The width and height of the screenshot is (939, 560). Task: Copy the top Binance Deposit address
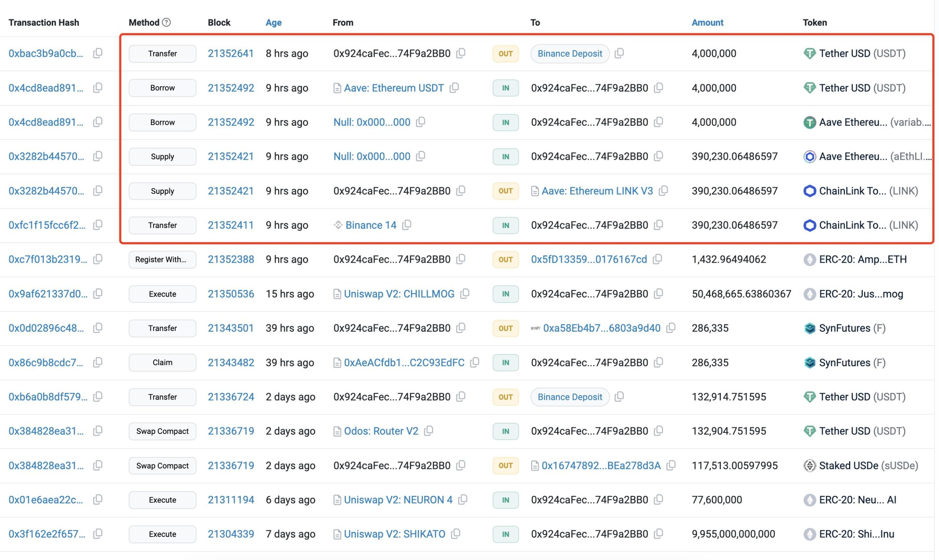[619, 53]
